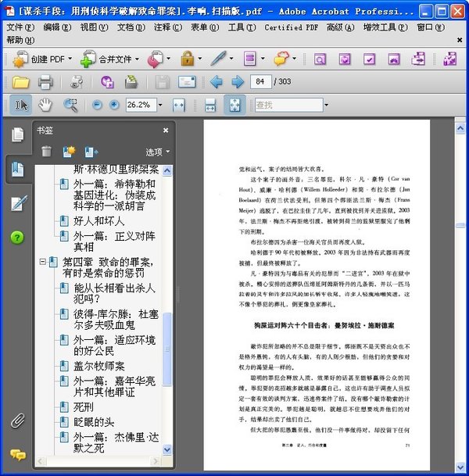This screenshot has width=469, height=476.
Task: Click the New Bookmark icon
Action: [x=69, y=151]
